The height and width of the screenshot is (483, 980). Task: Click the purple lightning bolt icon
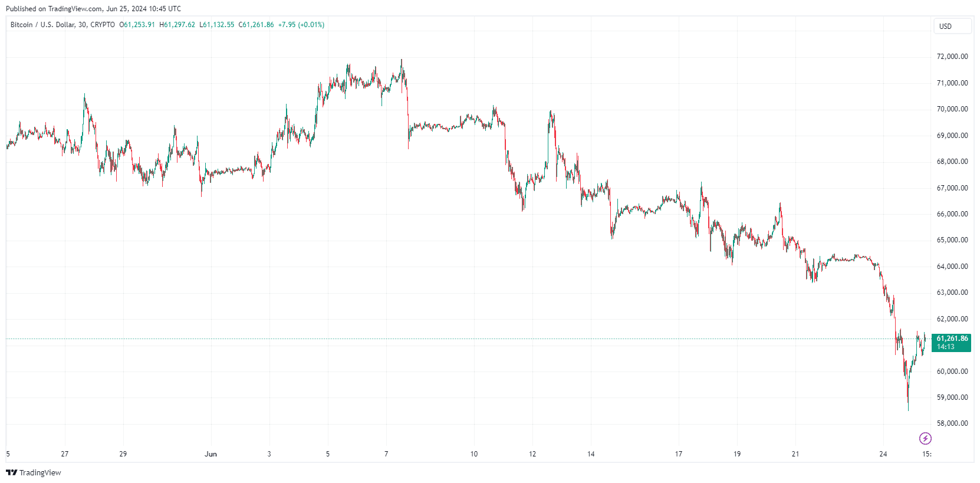[x=925, y=438]
